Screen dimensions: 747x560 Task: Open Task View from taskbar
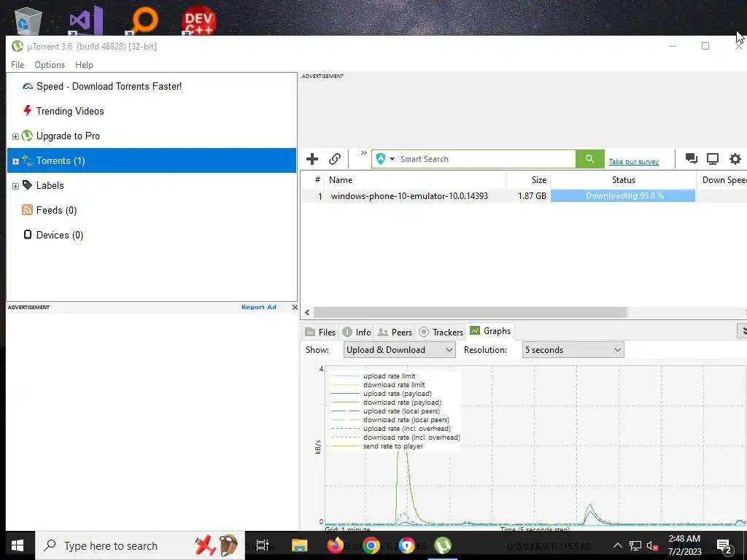[263, 545]
